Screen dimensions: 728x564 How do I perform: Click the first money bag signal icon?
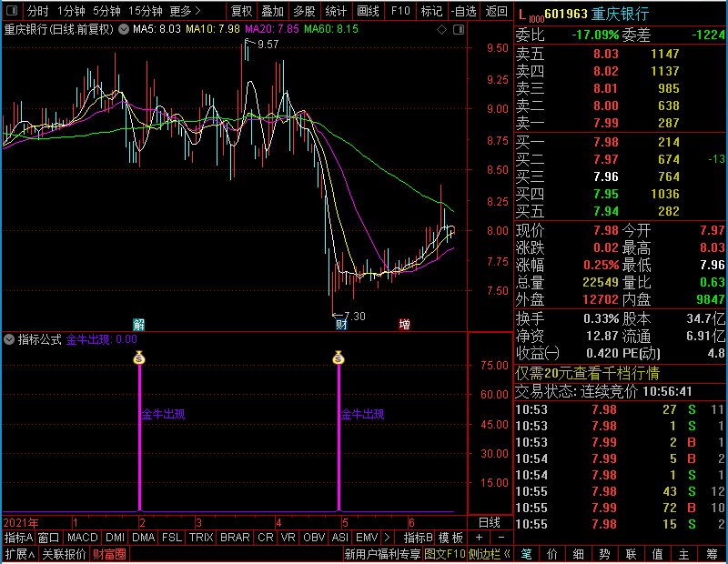[139, 358]
